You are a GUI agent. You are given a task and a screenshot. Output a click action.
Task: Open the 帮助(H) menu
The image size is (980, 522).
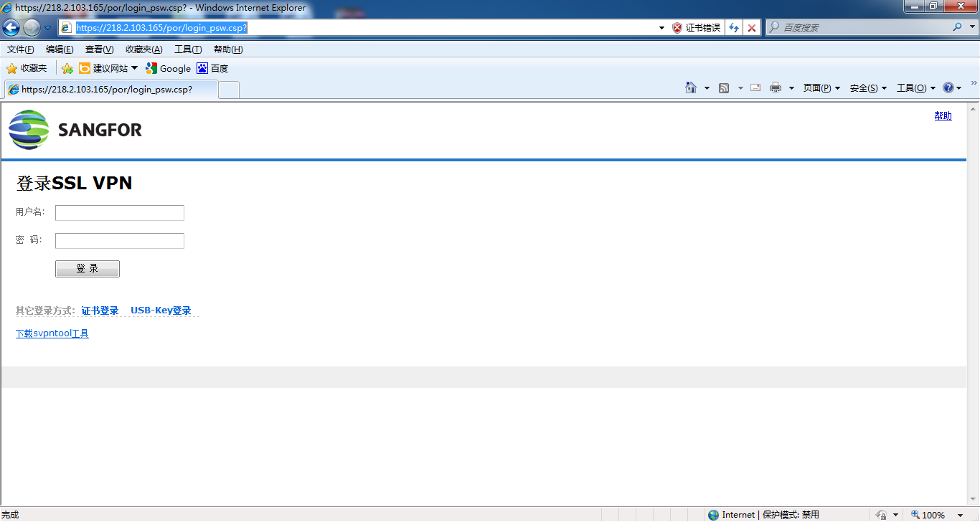(x=228, y=49)
